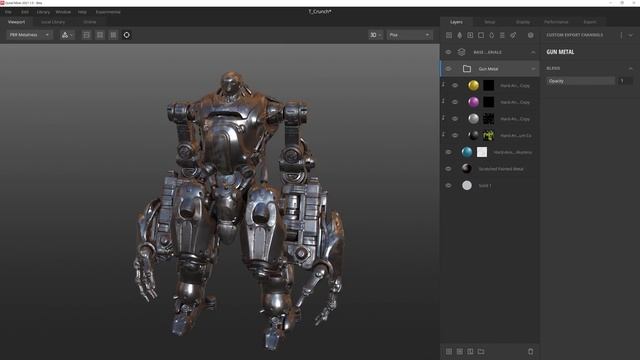This screenshot has height=360, width=640.
Task: Hide the Scratched Painted Metal layer
Action: (449, 169)
